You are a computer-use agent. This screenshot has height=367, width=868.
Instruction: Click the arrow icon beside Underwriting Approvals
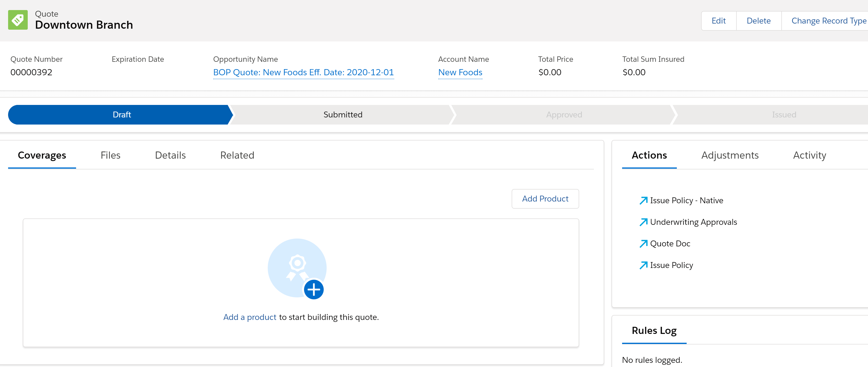click(643, 222)
